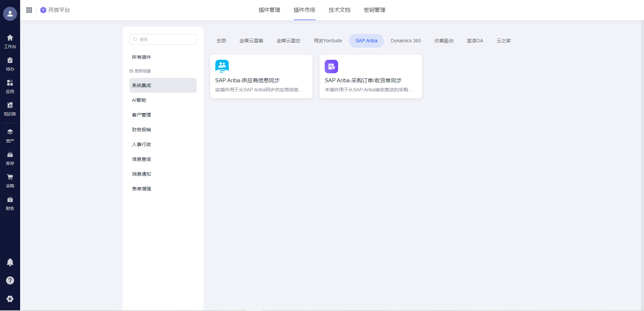The height and width of the screenshot is (311, 644).
Task: Filter by Dynamics 365 category
Action: [406, 41]
